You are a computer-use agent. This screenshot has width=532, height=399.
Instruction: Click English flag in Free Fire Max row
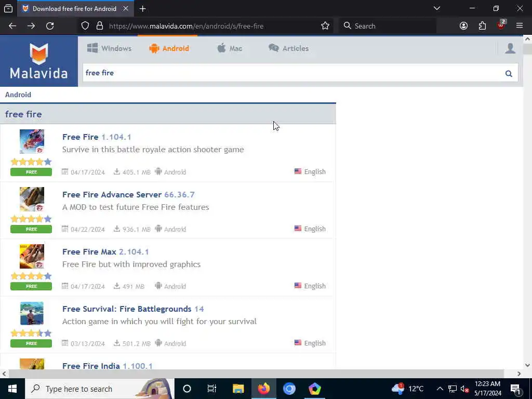pyautogui.click(x=298, y=286)
